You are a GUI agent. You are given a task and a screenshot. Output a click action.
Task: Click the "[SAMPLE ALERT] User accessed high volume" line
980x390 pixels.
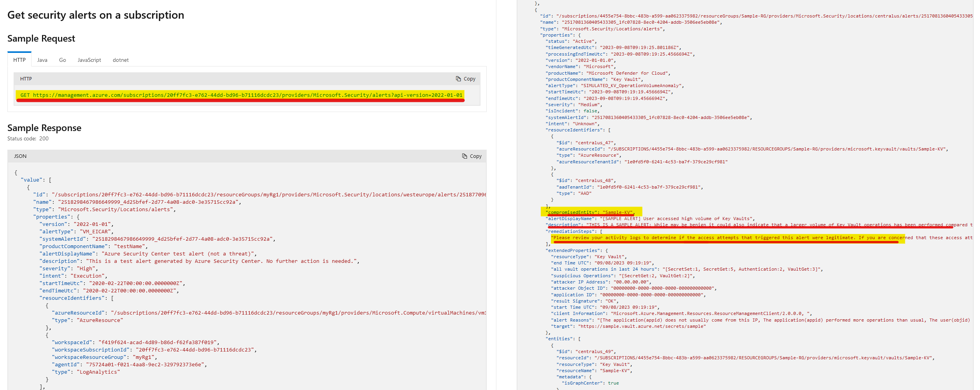point(650,219)
